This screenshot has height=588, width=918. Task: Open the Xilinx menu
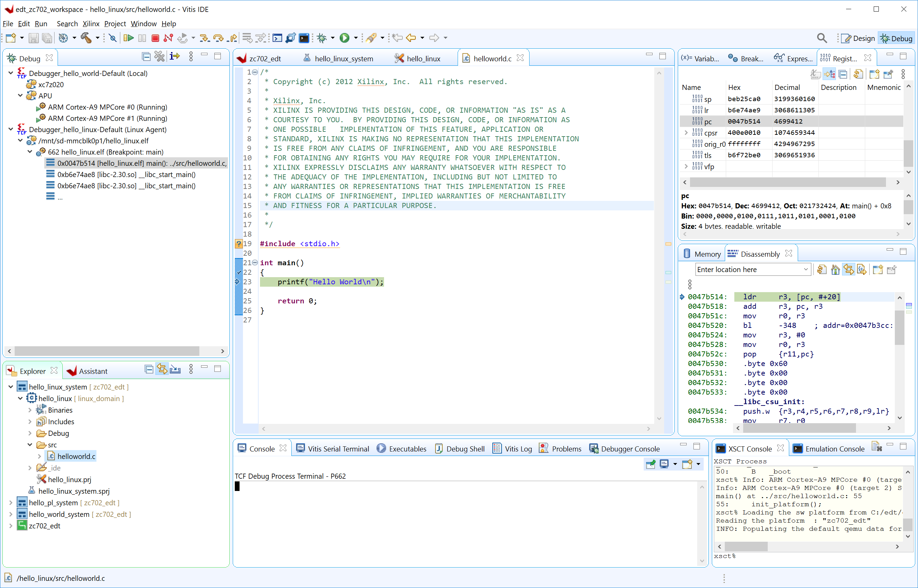click(91, 24)
